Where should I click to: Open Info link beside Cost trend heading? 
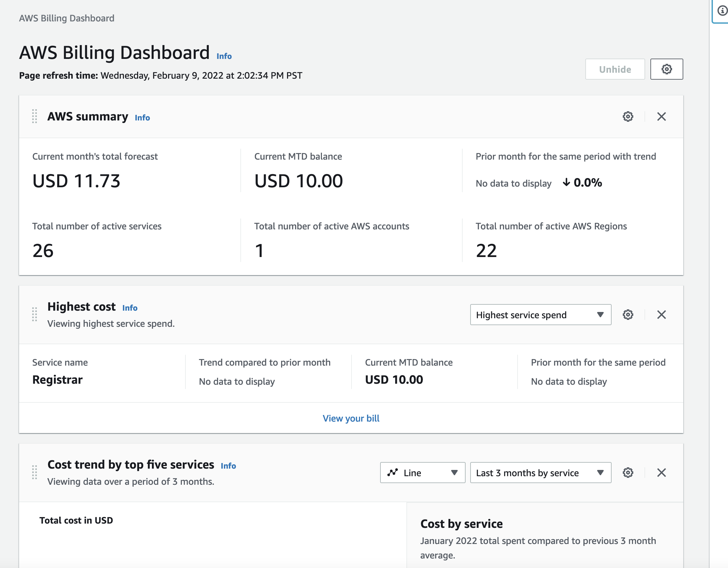click(228, 466)
